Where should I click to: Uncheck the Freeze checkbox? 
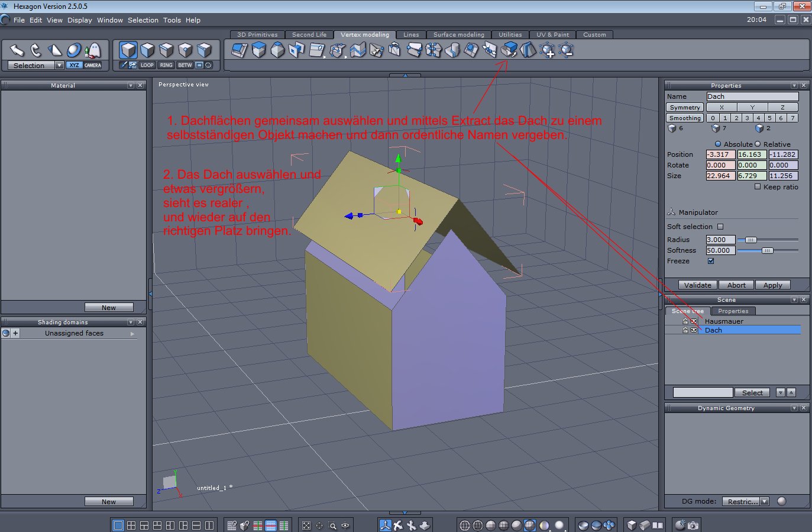[711, 261]
